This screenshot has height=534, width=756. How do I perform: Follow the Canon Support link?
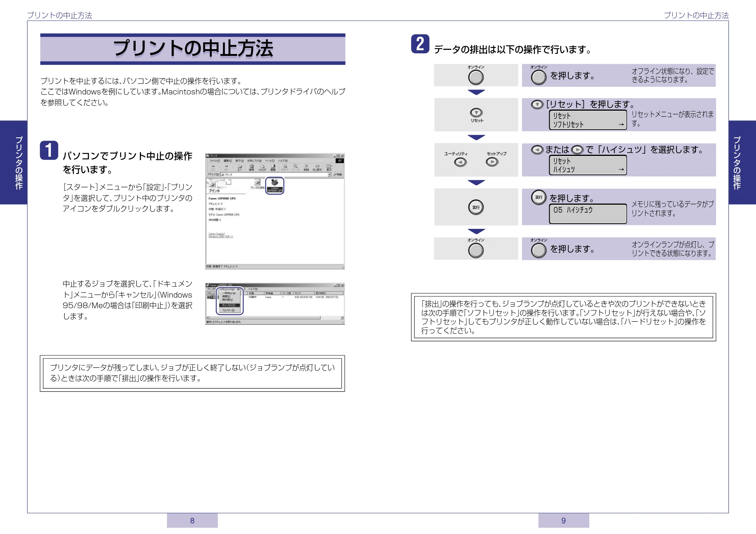coord(217,234)
